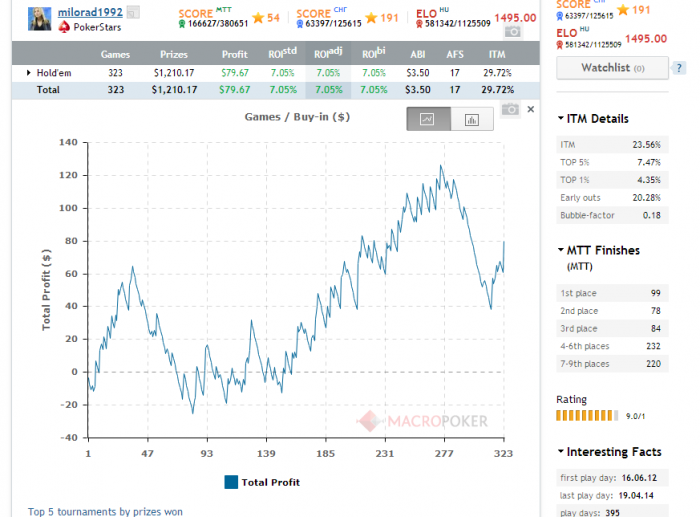Screen dimensions: 700x517
Task: Collapse the ITM Details section
Action: (561, 118)
